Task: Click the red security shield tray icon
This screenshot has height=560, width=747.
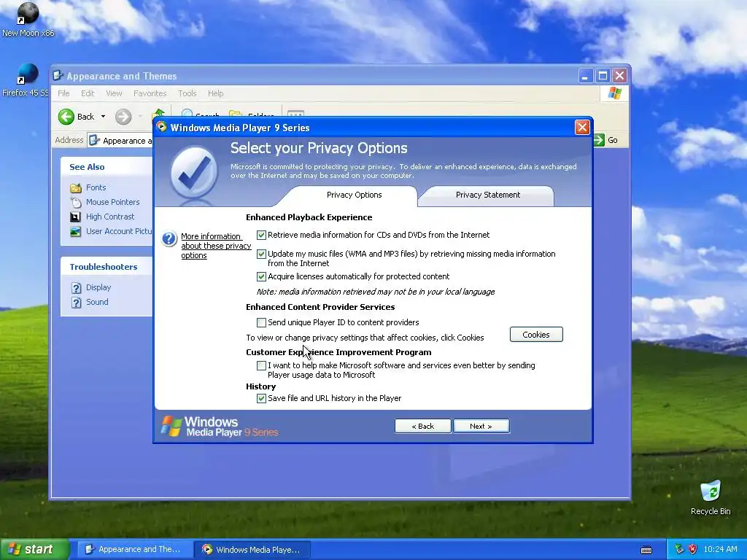Action: coord(692,549)
